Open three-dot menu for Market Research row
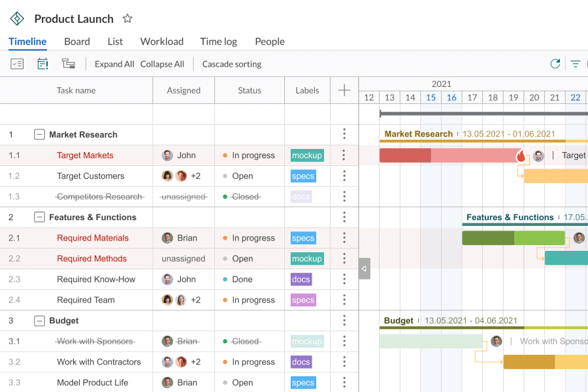Screen dimensions: 588x392 (344, 134)
